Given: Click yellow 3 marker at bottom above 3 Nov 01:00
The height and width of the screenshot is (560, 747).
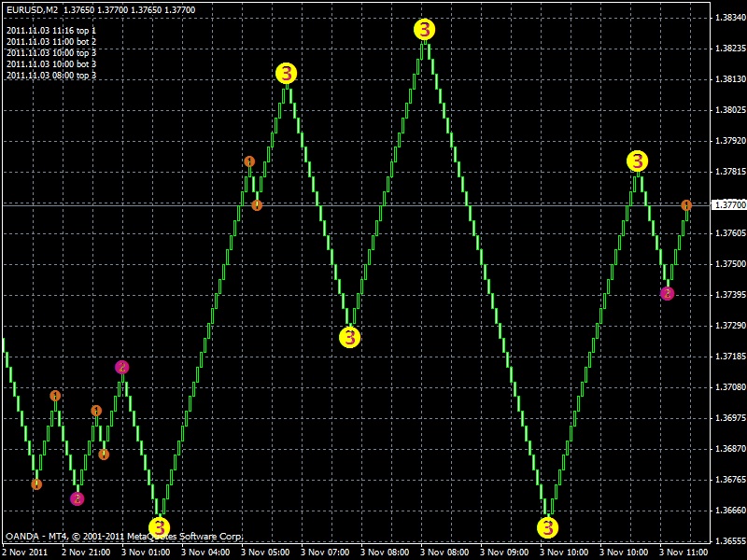Looking at the screenshot, I should pyautogui.click(x=159, y=527).
